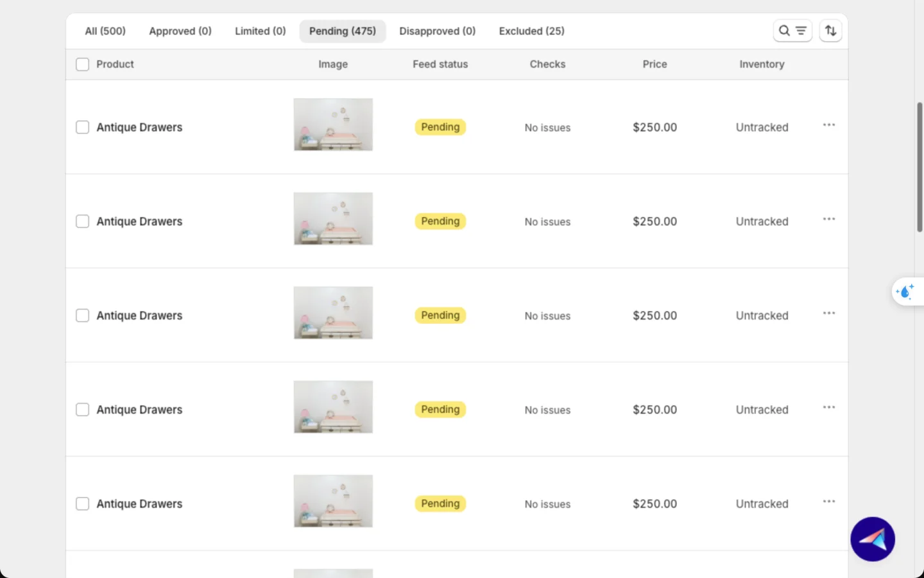The width and height of the screenshot is (924, 578).
Task: Click the Price column header
Action: pyautogui.click(x=655, y=64)
